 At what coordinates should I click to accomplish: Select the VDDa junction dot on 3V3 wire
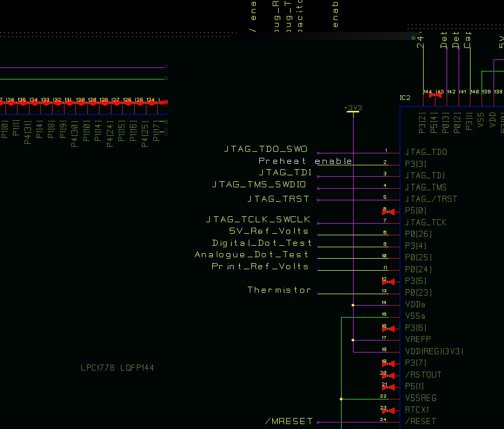[353, 305]
